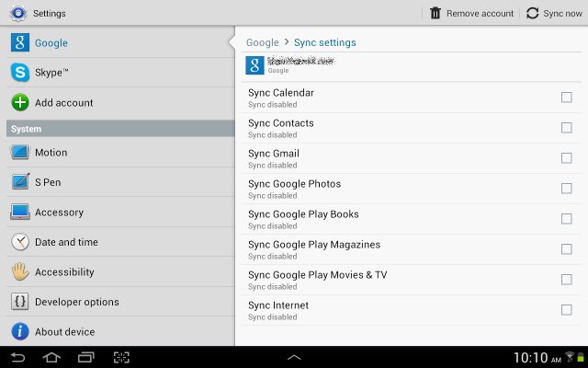Screen dimensions: 588x368
Task: Open the S Pen settings label
Action: [x=48, y=182]
